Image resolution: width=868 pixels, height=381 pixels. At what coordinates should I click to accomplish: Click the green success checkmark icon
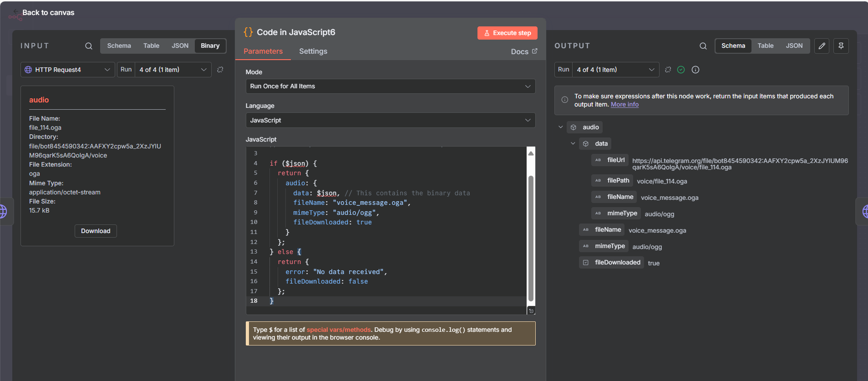(681, 70)
